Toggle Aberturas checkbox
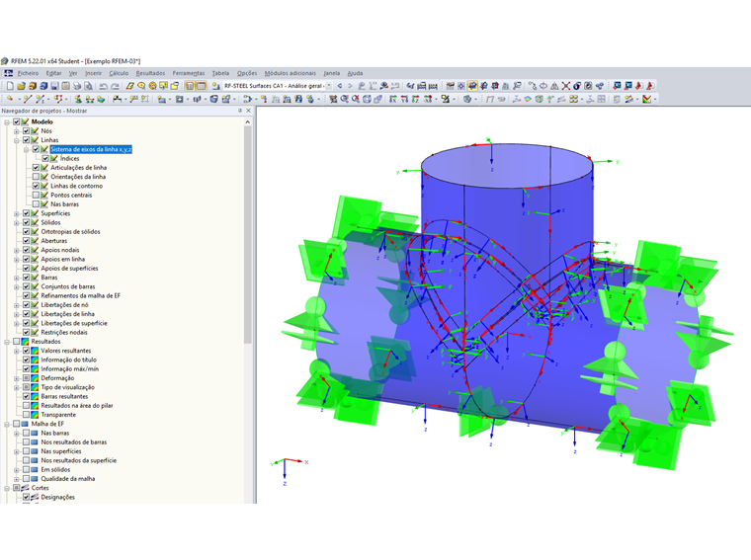Screen dimensions: 751x560 point(27,241)
